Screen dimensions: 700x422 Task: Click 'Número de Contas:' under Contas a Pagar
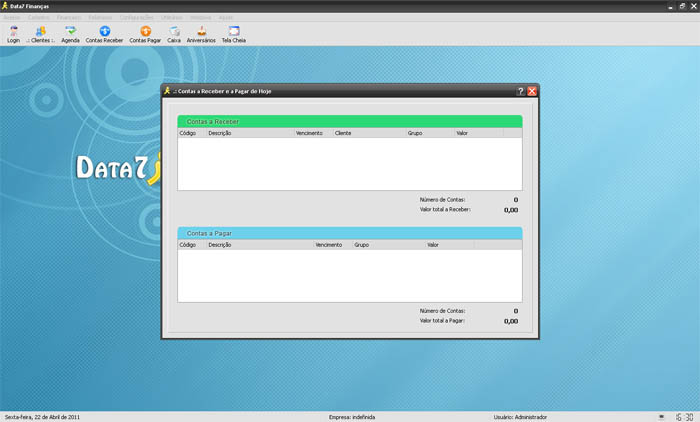pos(442,311)
